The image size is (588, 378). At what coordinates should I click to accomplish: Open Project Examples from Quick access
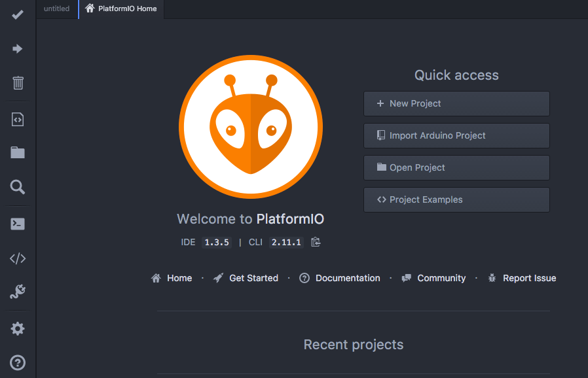point(456,199)
